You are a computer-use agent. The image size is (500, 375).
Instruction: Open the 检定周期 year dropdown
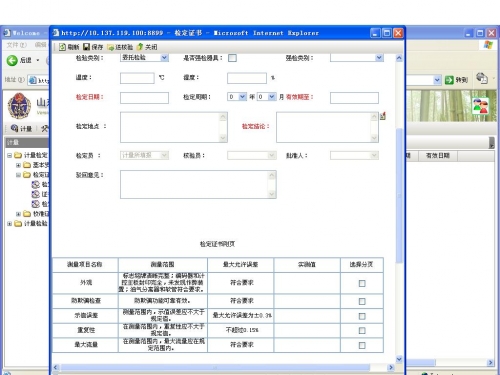click(243, 97)
